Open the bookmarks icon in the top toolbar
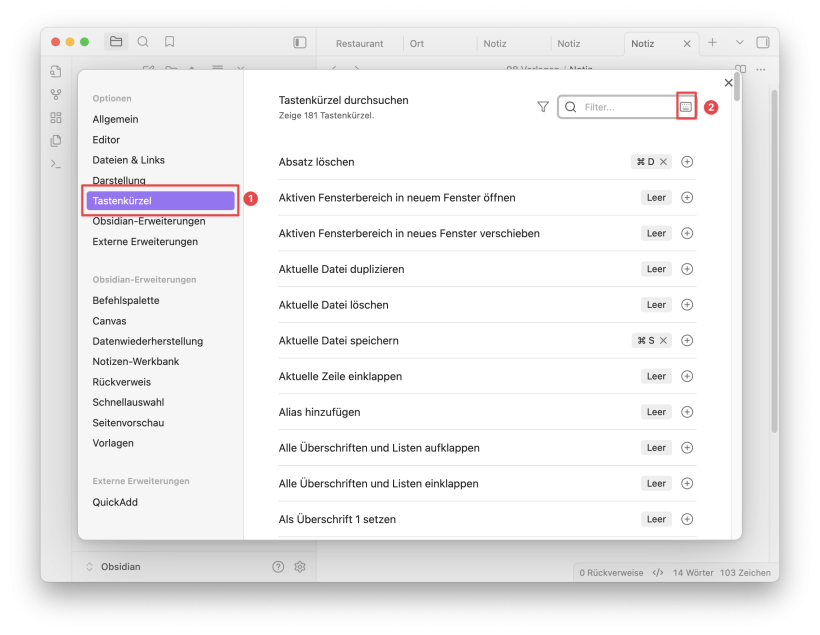820x635 pixels. [170, 42]
